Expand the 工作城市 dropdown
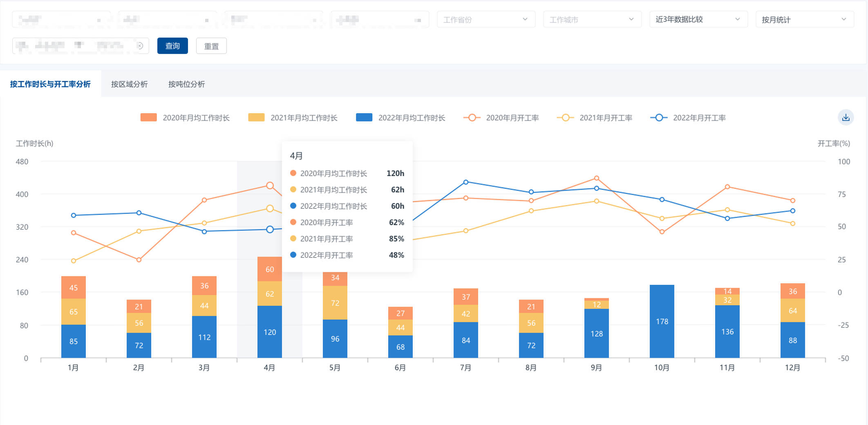Screen dimensions: 868x425 [592, 20]
